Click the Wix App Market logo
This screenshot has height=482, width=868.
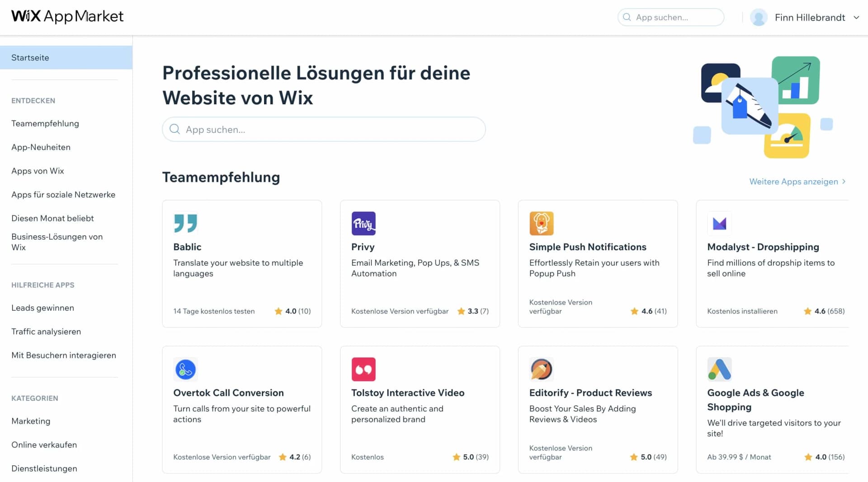coord(67,16)
